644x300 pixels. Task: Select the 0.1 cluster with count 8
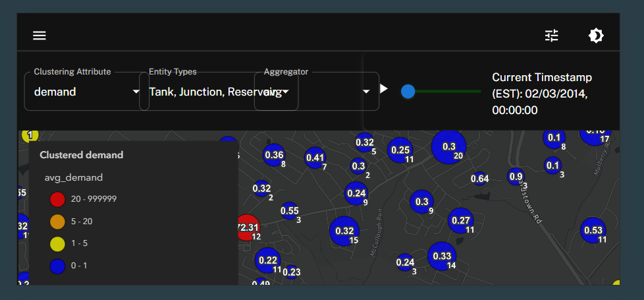(x=554, y=137)
